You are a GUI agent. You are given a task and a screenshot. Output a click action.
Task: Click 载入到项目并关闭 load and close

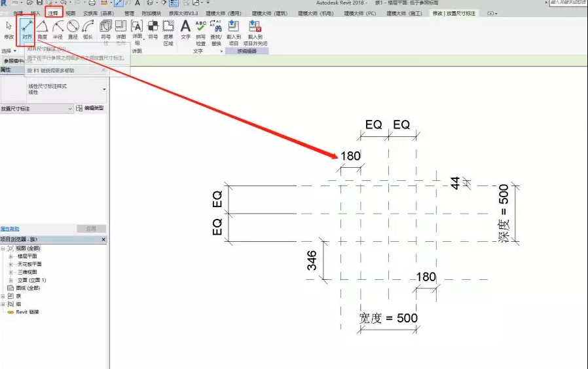coord(255,32)
